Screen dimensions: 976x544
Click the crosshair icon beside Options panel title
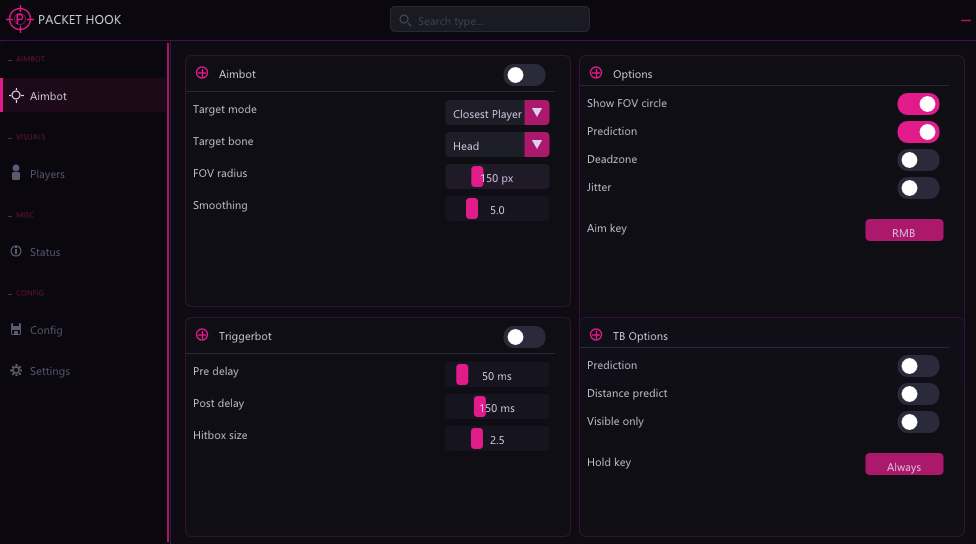596,73
